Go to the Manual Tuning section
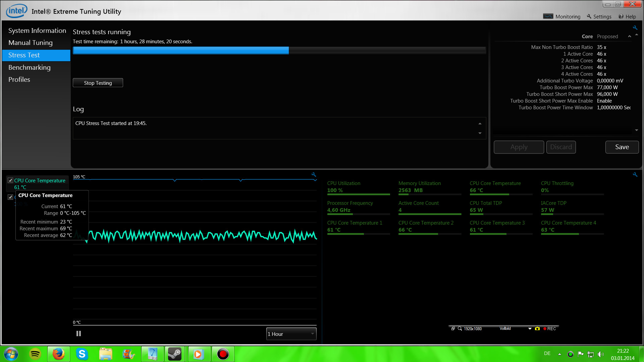This screenshot has height=362, width=644. 31,43
